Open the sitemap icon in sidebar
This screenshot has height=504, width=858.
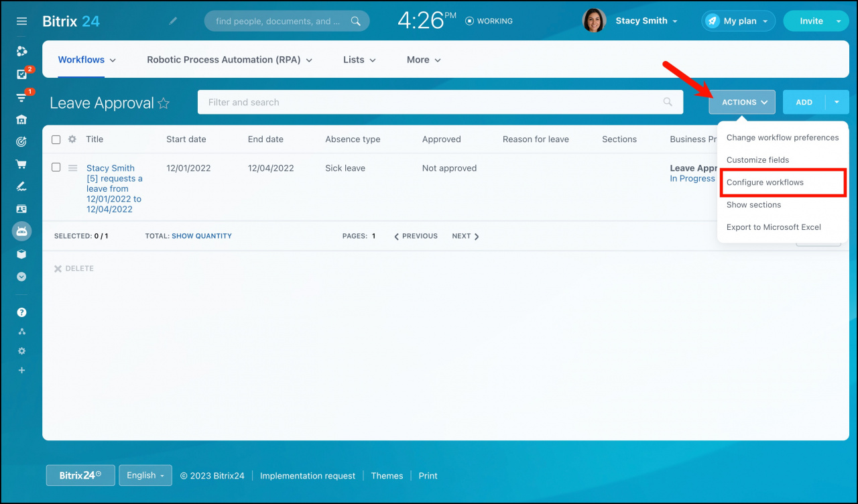(21, 332)
